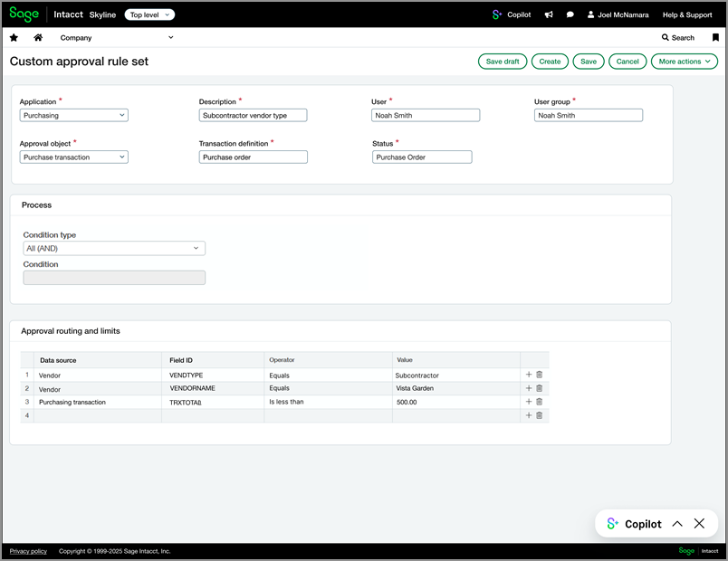Delete the TRXTOTAL row

point(539,402)
